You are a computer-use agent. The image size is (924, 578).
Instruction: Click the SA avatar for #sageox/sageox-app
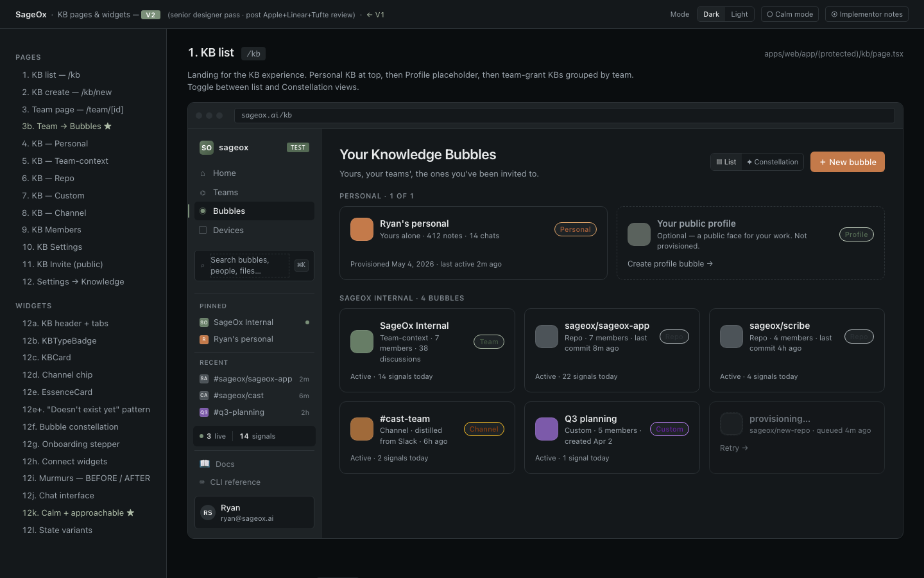[204, 379]
